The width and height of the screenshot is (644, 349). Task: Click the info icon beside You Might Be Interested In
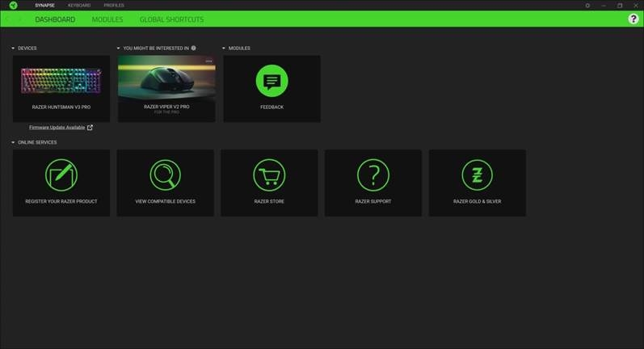(193, 48)
